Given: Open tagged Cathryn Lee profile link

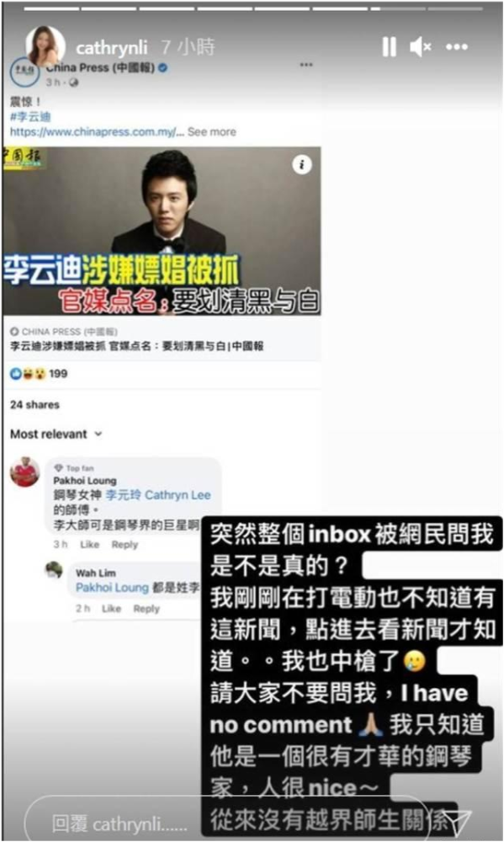Looking at the screenshot, I should tap(158, 494).
